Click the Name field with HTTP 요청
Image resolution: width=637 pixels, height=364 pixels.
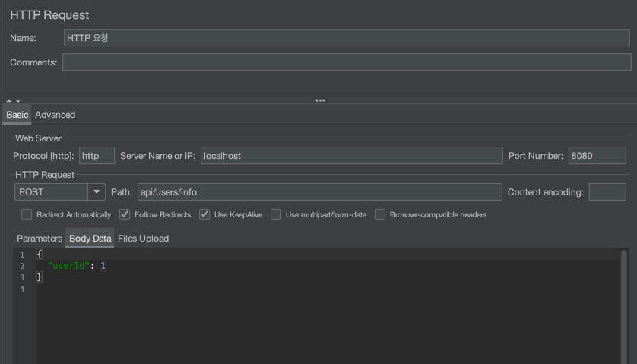(x=347, y=38)
